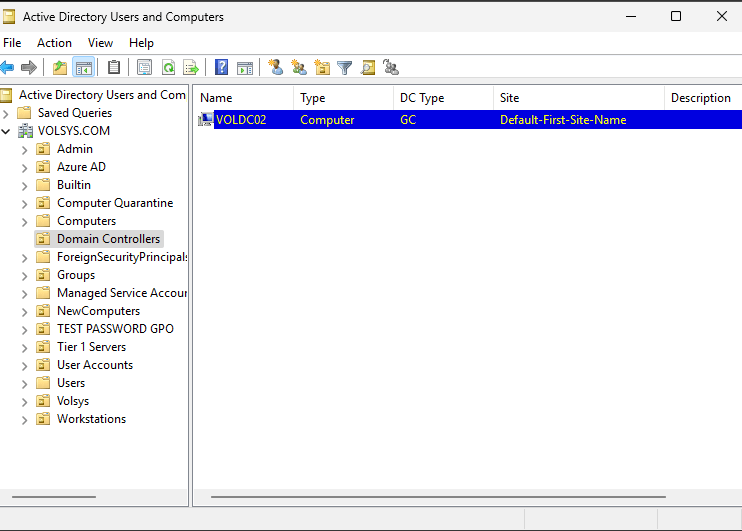Click the Back arrow toolbar icon
Image resolution: width=742 pixels, height=531 pixels.
click(8, 68)
